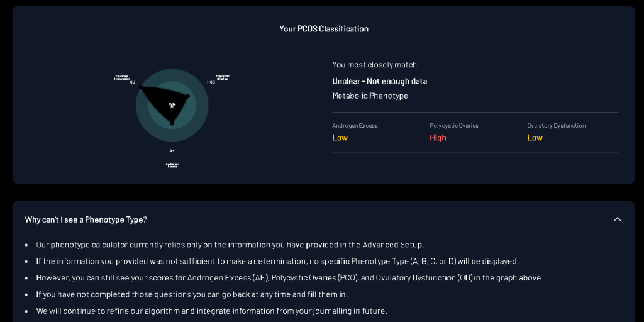Click the Low score under Ovulatory Dysfunction
This screenshot has width=644, height=322.
click(535, 138)
